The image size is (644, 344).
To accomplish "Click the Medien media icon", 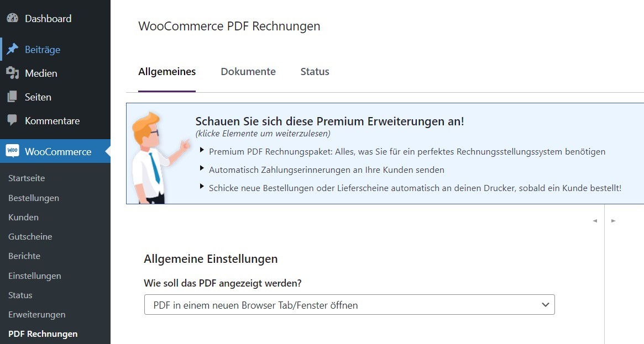I will (x=12, y=73).
